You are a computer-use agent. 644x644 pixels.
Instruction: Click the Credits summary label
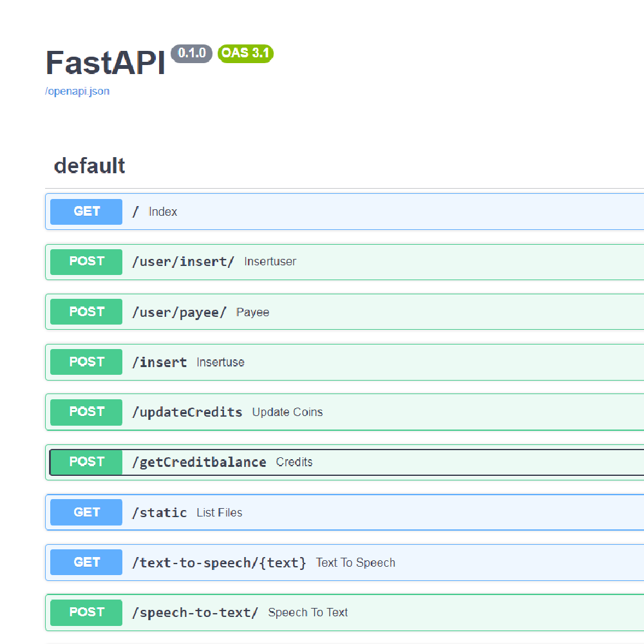pos(294,462)
